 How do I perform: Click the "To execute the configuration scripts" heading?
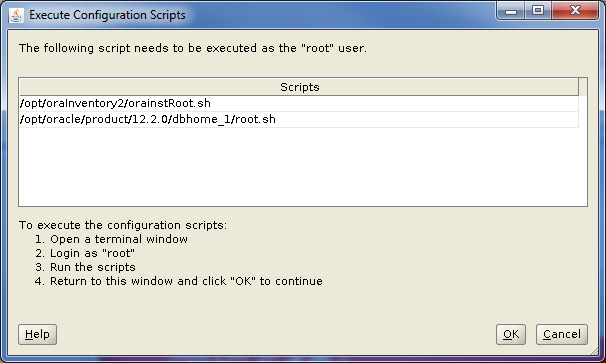(x=123, y=225)
